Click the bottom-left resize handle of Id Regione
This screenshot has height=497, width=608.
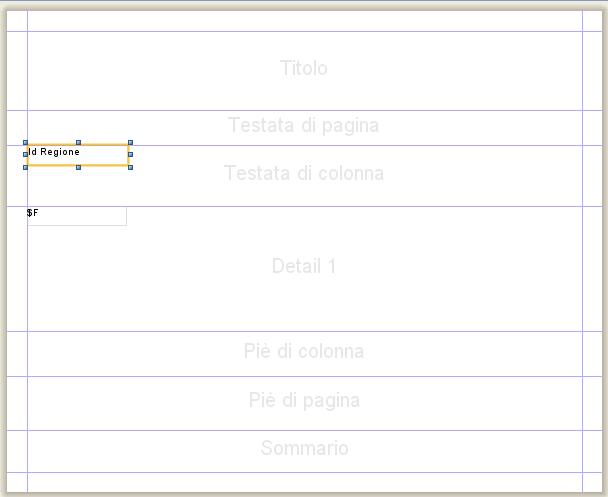(26, 167)
